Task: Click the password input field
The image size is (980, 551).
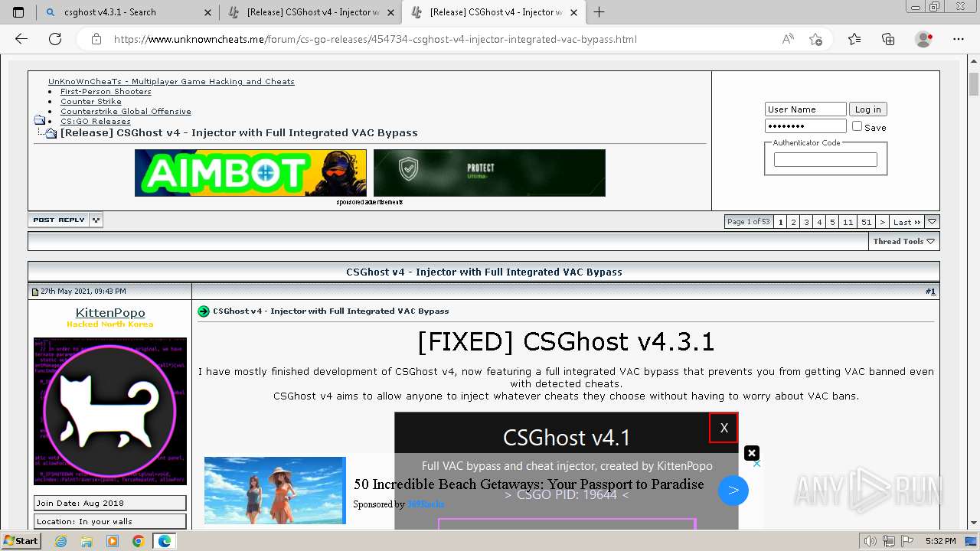Action: coord(805,126)
